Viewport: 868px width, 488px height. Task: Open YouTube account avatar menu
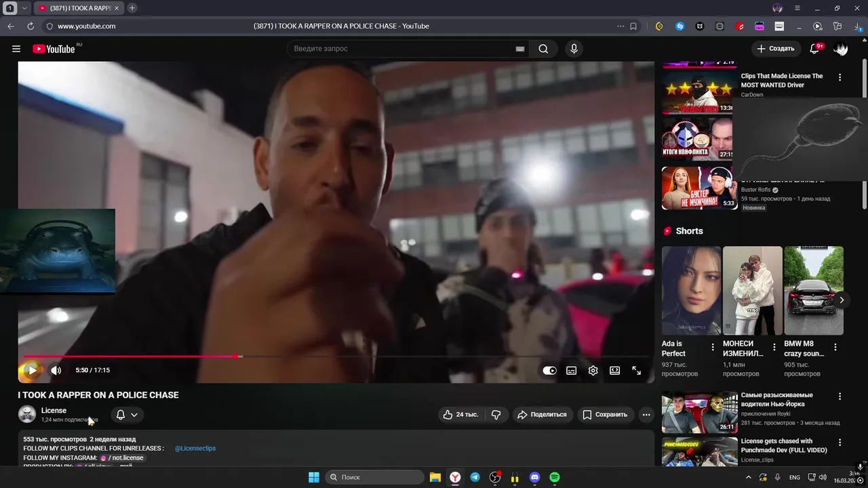click(841, 49)
